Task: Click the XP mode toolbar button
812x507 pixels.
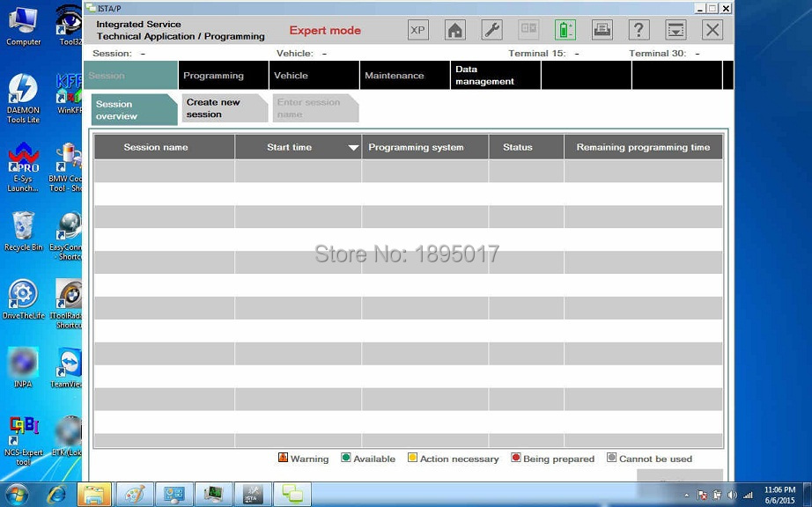Action: (417, 30)
